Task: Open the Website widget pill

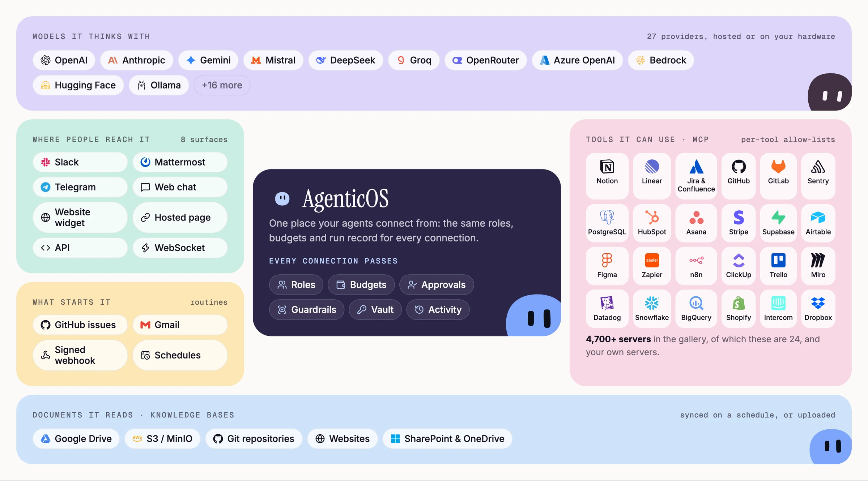Action: pos(80,217)
